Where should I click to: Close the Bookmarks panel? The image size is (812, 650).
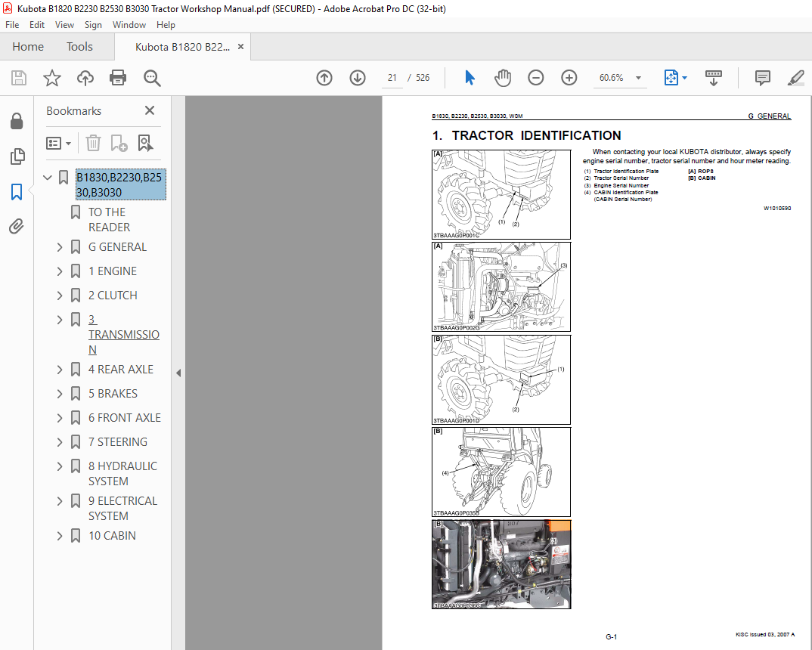pos(150,110)
